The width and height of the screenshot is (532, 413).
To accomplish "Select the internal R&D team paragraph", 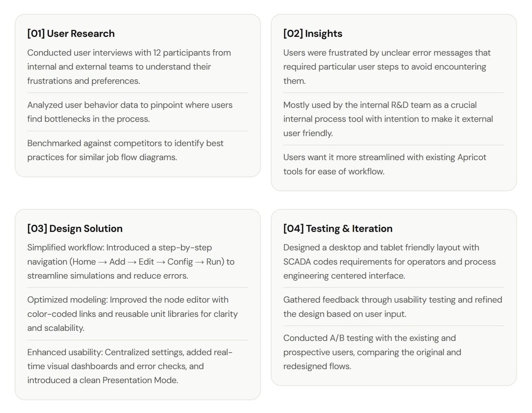I will tap(388, 119).
